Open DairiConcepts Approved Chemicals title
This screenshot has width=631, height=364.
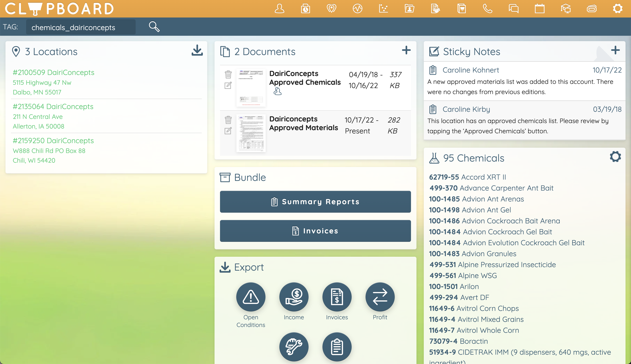(305, 78)
